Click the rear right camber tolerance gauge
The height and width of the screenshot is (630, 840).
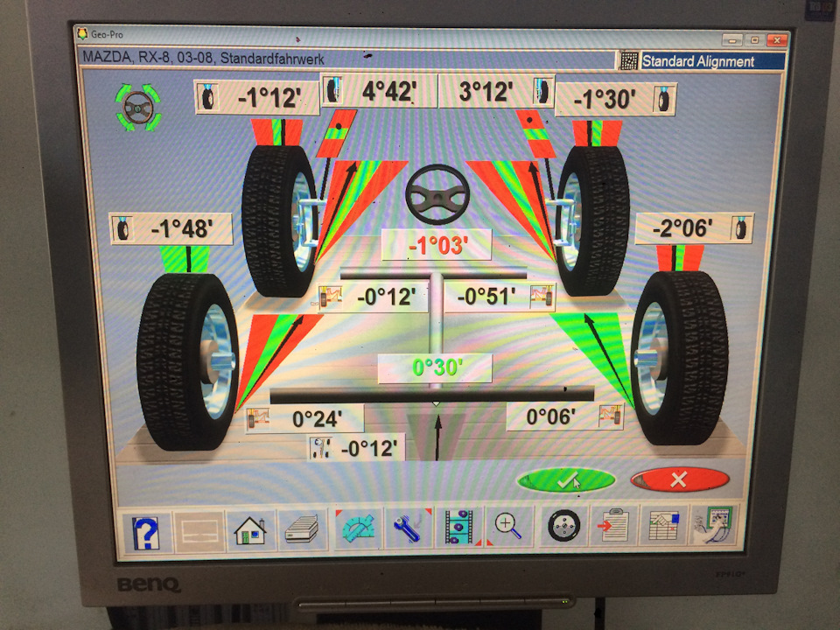[x=679, y=257]
